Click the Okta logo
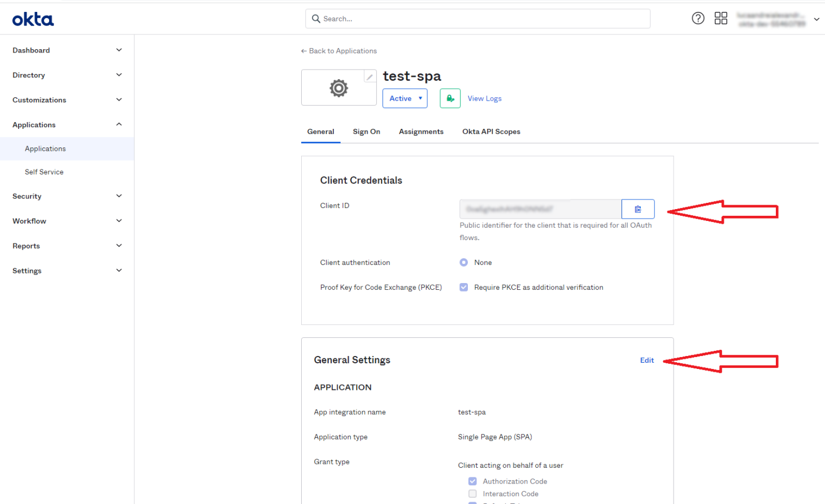 [x=33, y=20]
